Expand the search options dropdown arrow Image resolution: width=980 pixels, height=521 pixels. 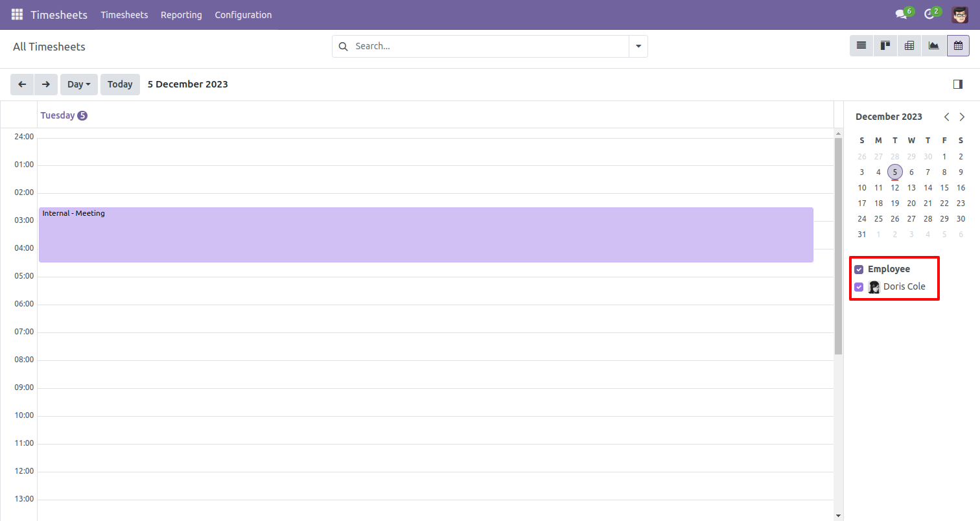[638, 47]
